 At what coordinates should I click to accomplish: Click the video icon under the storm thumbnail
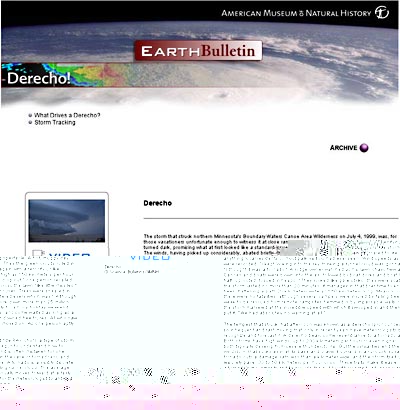38,254
